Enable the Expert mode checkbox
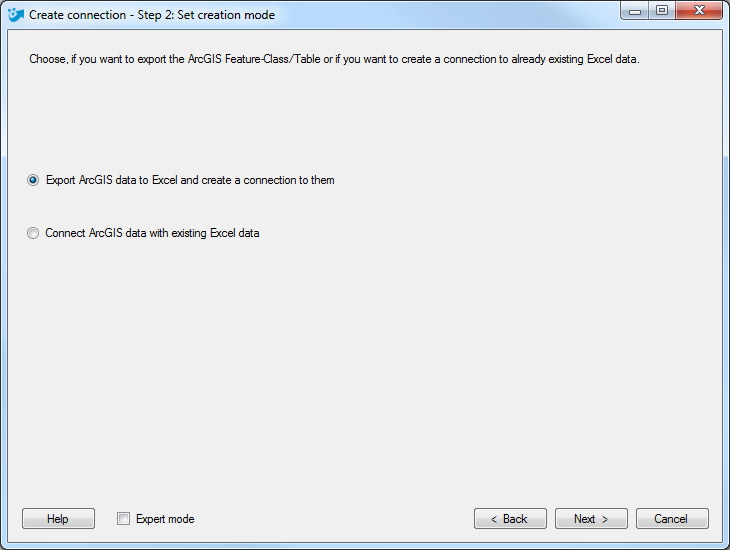The height and width of the screenshot is (550, 730). coord(123,518)
